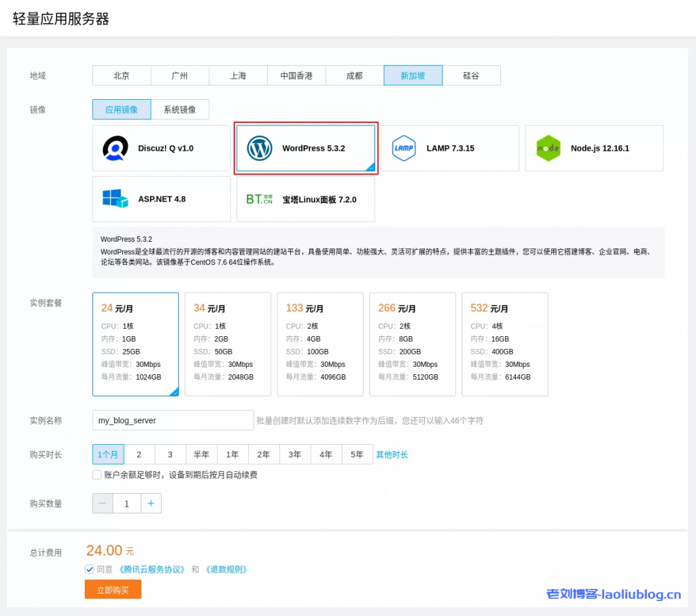Switch to the 系统镜像 tab
The height and width of the screenshot is (616, 696).
tap(179, 109)
